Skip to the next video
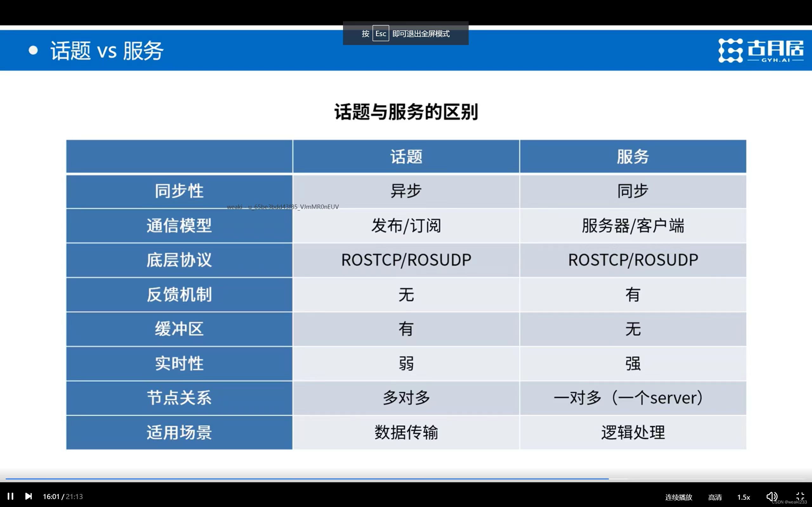 point(29,496)
